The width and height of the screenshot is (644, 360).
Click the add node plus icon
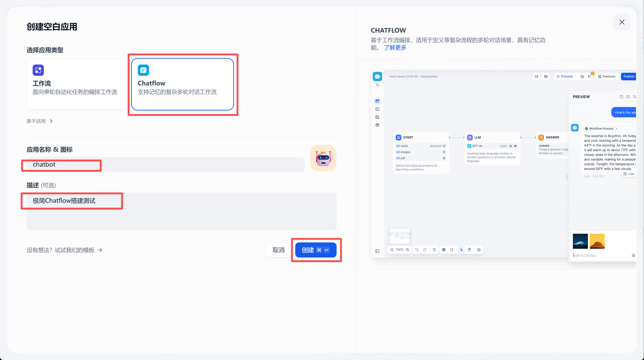coord(444,250)
